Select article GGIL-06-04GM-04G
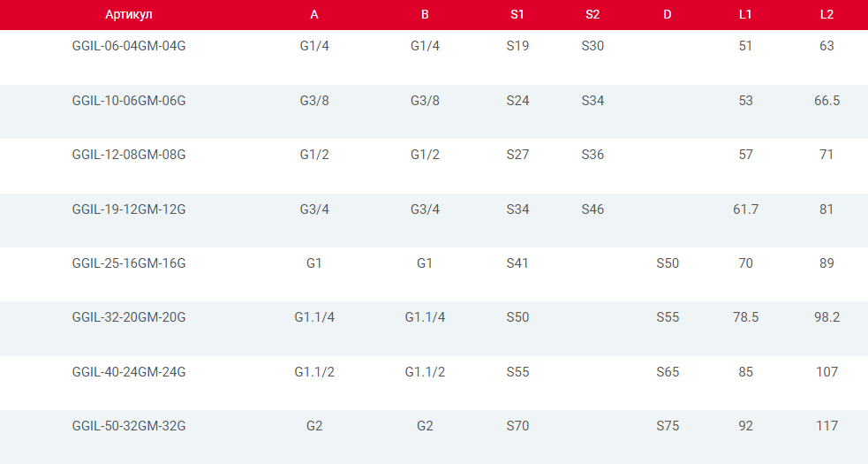Screen dimensions: 868x464 [129, 46]
